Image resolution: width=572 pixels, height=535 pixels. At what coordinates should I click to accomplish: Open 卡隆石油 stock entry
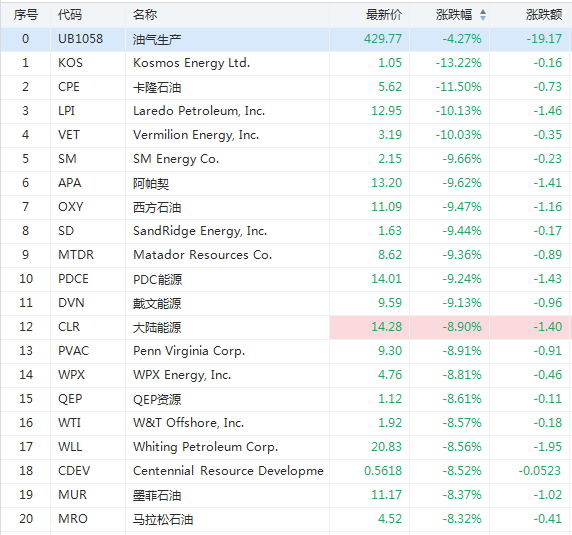(157, 87)
